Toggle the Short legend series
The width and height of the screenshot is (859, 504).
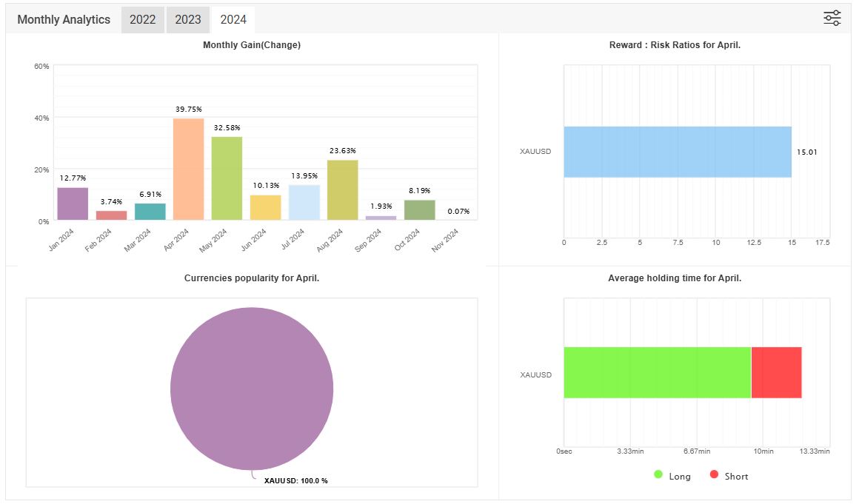click(x=729, y=476)
